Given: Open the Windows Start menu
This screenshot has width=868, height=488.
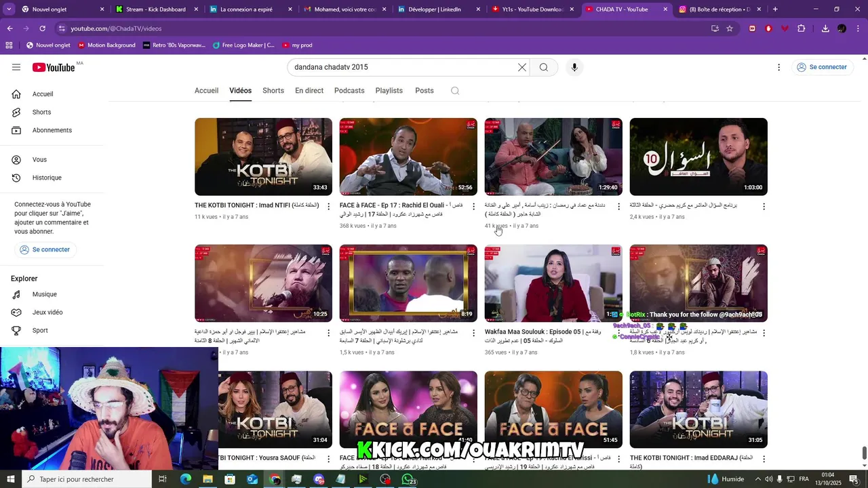Looking at the screenshot, I should pos(10,479).
